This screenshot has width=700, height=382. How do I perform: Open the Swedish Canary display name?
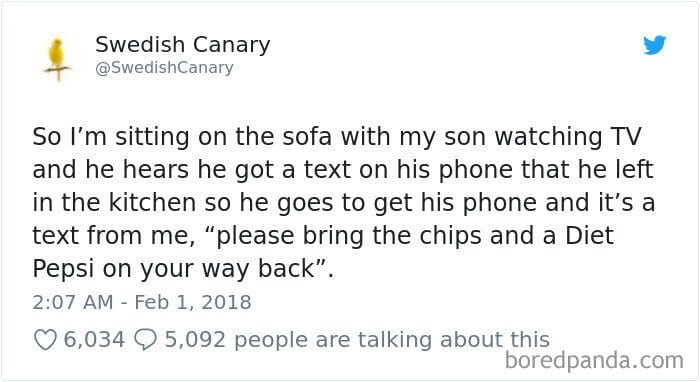click(183, 44)
